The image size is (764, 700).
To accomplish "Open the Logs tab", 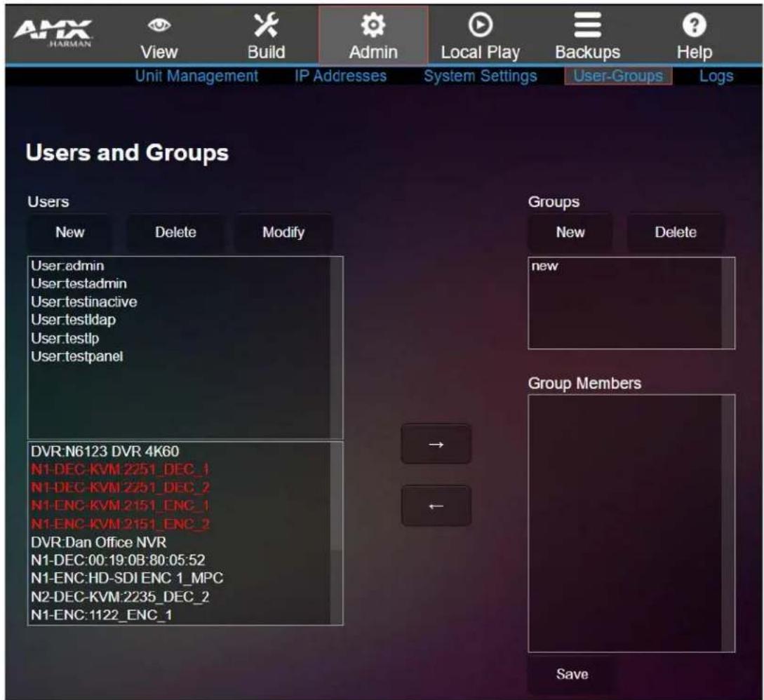I will pos(716,76).
